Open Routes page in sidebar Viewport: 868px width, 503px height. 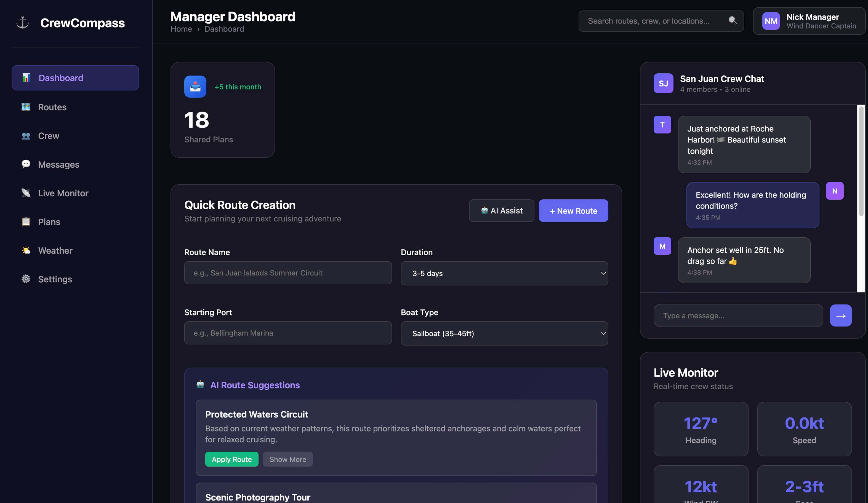52,107
